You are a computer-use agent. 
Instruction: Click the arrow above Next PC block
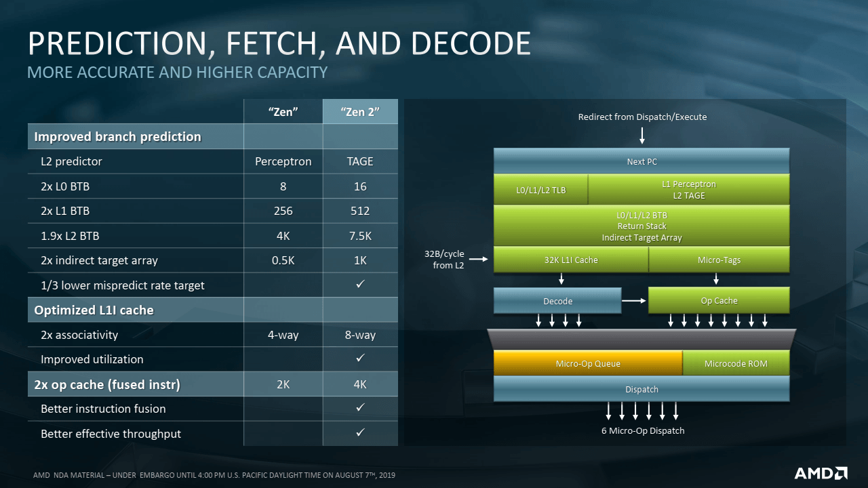pyautogui.click(x=642, y=135)
